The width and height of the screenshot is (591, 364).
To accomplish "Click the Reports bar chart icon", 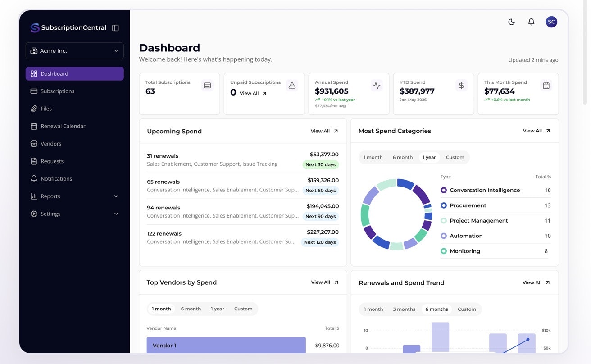I will coord(34,196).
